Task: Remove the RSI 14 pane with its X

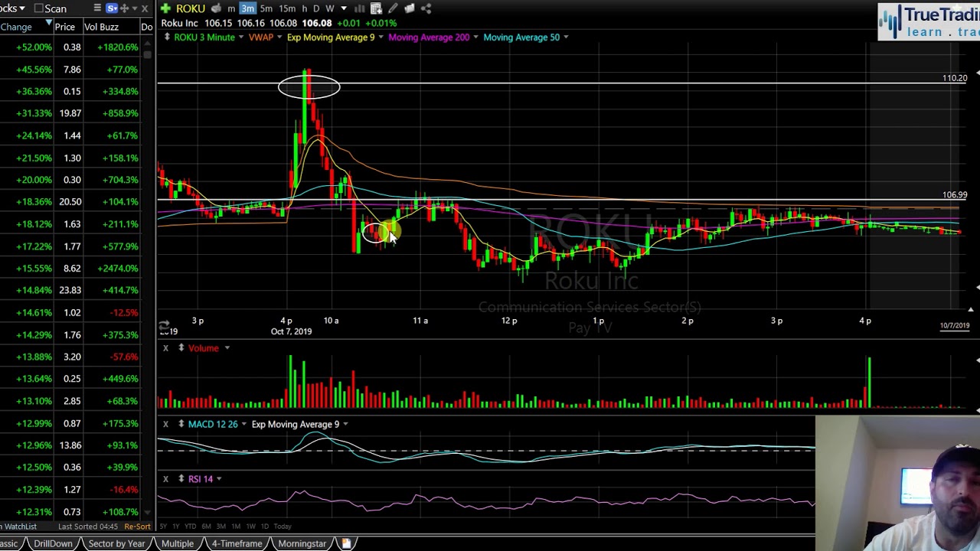Action: point(165,479)
